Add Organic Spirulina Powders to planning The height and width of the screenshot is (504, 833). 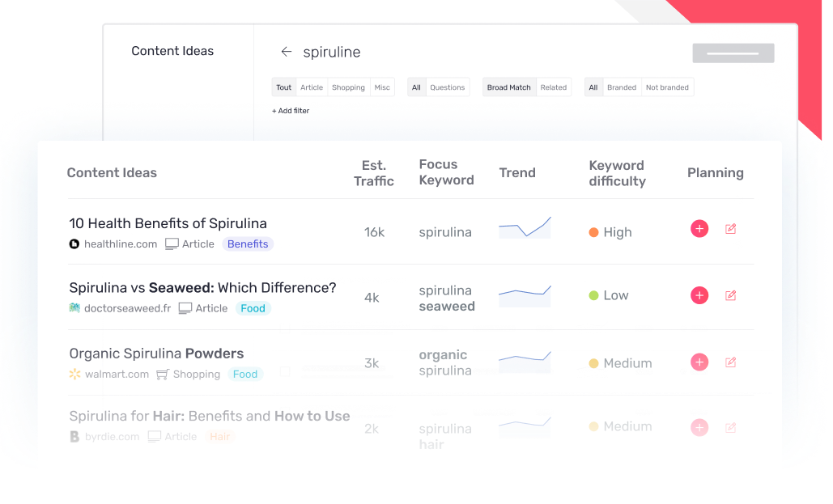[699, 362]
